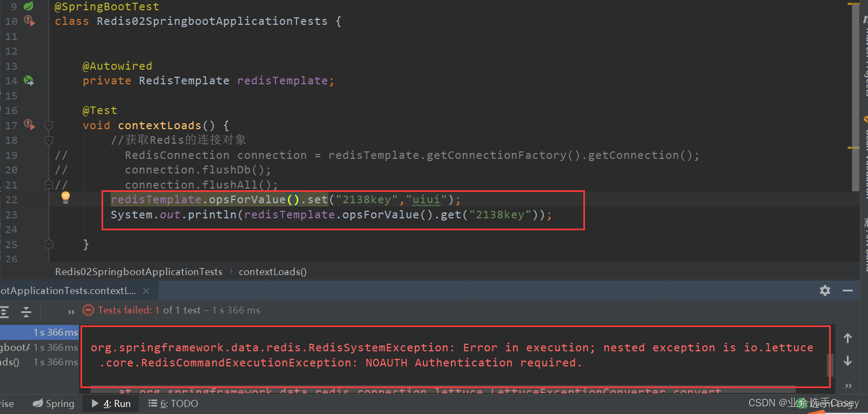Click the contextLoads() breadcrumb

coord(273,271)
